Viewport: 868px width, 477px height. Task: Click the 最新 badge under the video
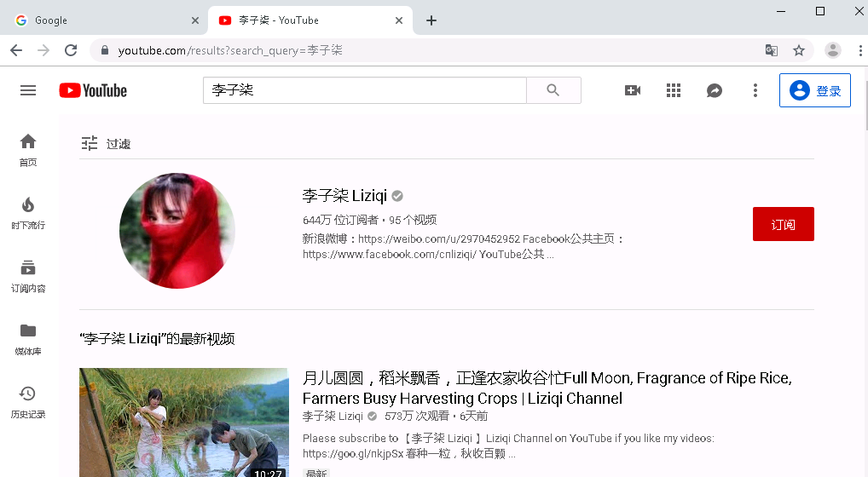pos(316,474)
